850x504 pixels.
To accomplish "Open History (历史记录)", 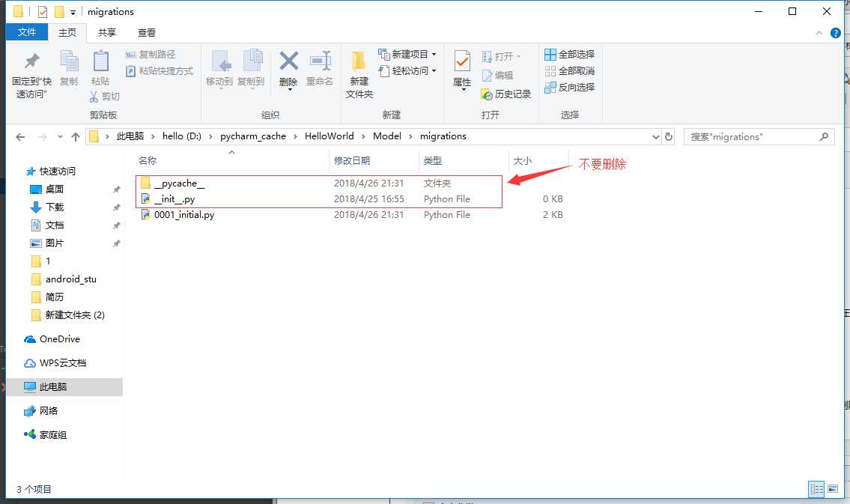I will point(506,94).
